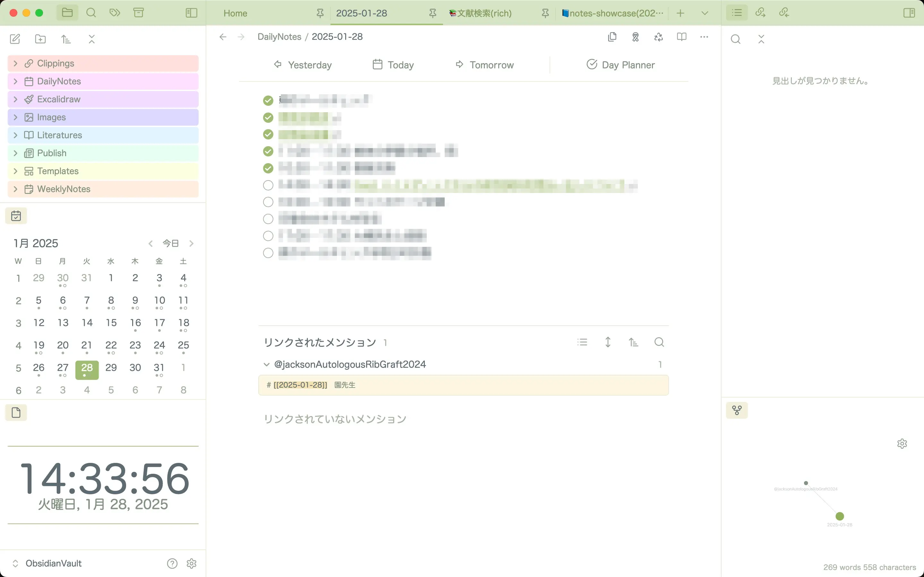Open the tags view icon
Viewport: 924px width, 577px height.
coord(115,13)
